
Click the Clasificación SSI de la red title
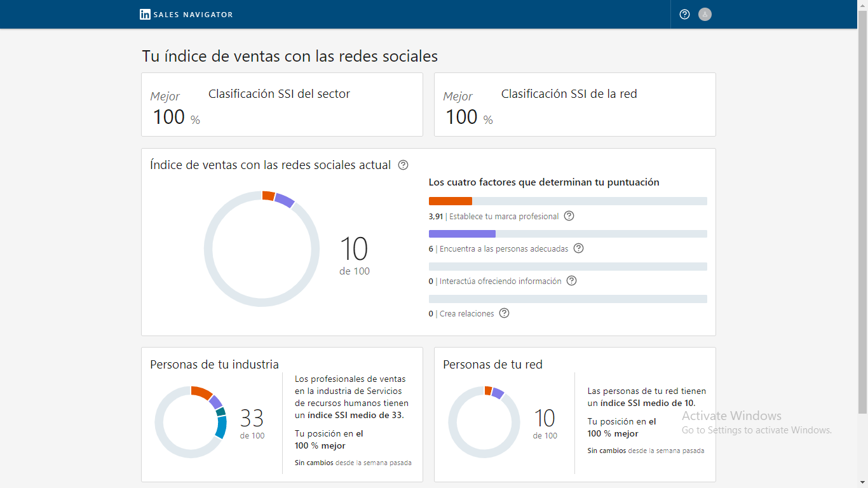click(569, 94)
